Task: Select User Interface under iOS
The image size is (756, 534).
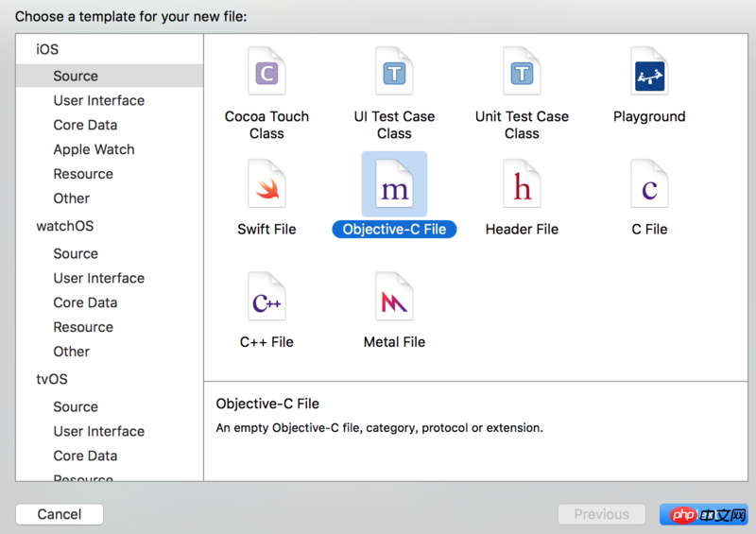Action: [99, 100]
